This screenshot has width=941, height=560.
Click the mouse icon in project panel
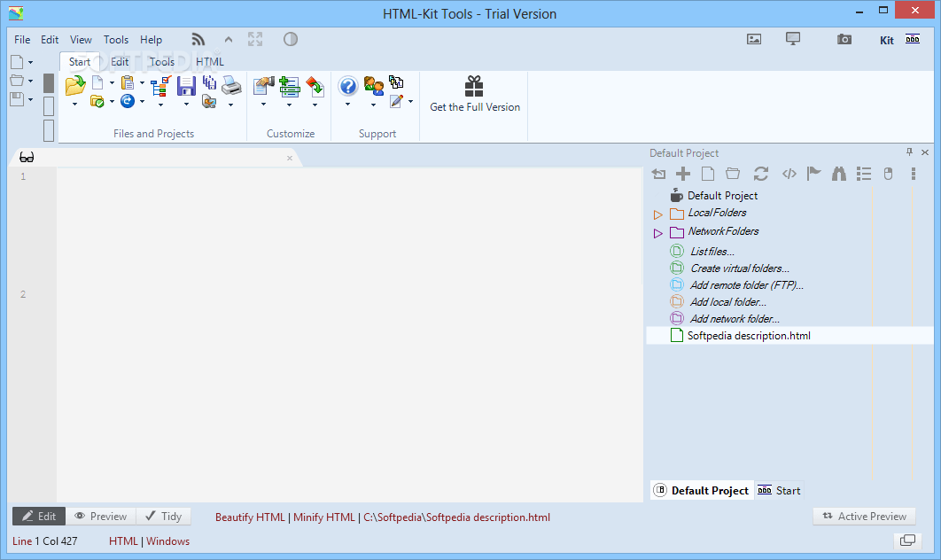coord(888,174)
